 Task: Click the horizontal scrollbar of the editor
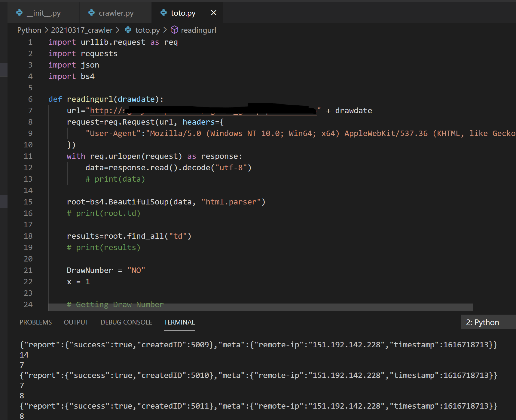pyautogui.click(x=261, y=307)
